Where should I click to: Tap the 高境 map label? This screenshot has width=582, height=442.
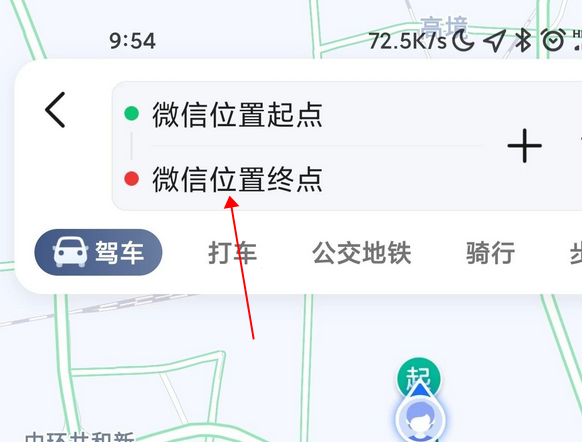pos(444,26)
